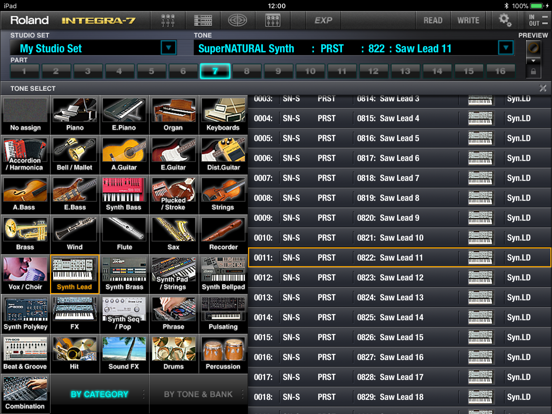
Task: Select the Organ category
Action: [x=174, y=115]
